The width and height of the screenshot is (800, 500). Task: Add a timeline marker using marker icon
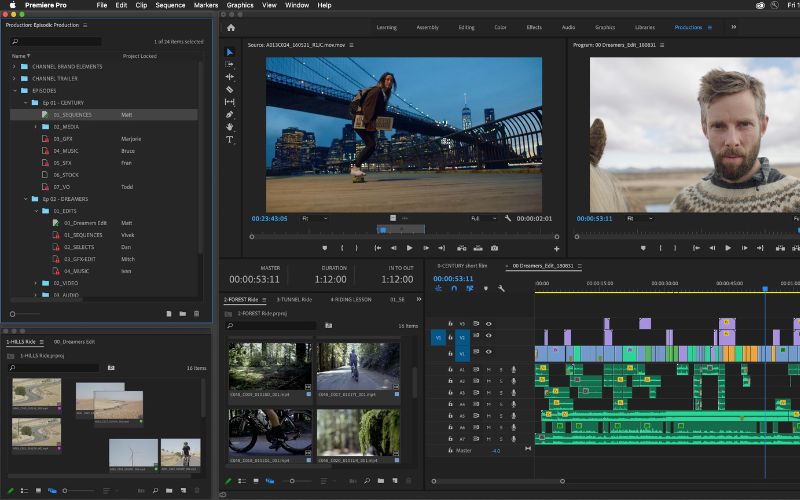(486, 289)
